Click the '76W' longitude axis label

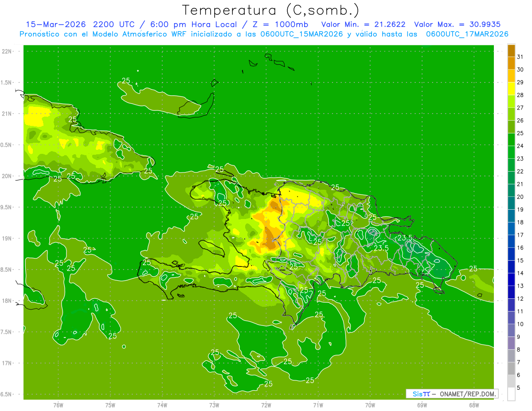point(58,405)
